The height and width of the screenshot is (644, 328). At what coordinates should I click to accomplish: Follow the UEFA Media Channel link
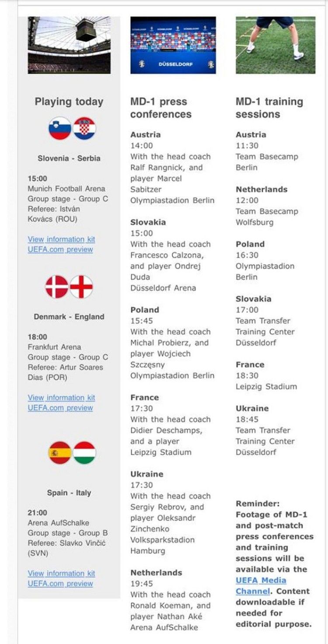tap(261, 586)
